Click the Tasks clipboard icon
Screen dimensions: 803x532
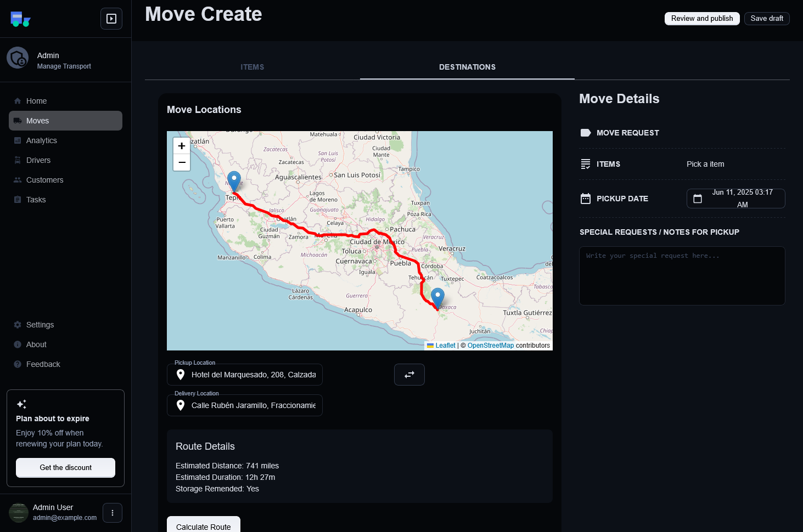coord(18,200)
